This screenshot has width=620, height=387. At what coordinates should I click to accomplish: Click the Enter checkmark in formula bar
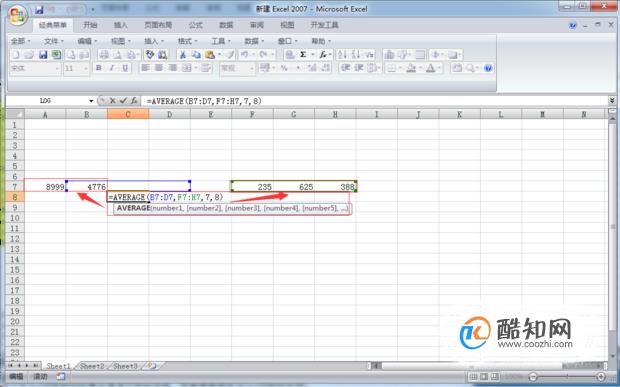click(x=123, y=101)
